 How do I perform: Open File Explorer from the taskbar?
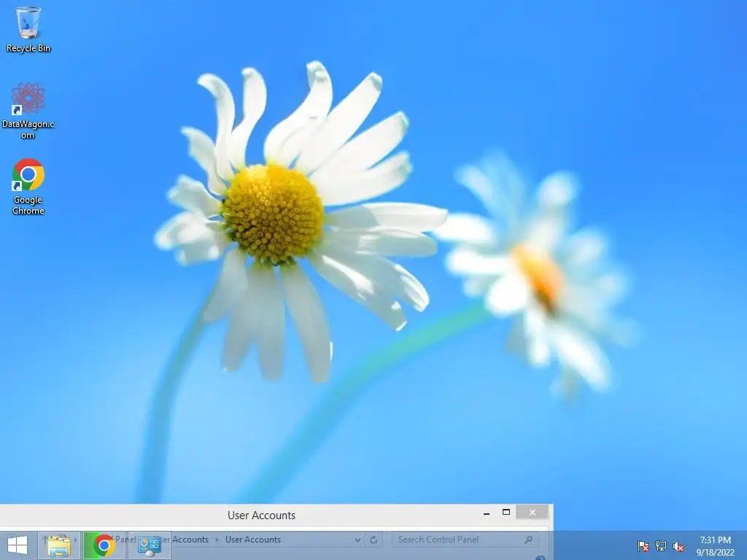click(58, 545)
